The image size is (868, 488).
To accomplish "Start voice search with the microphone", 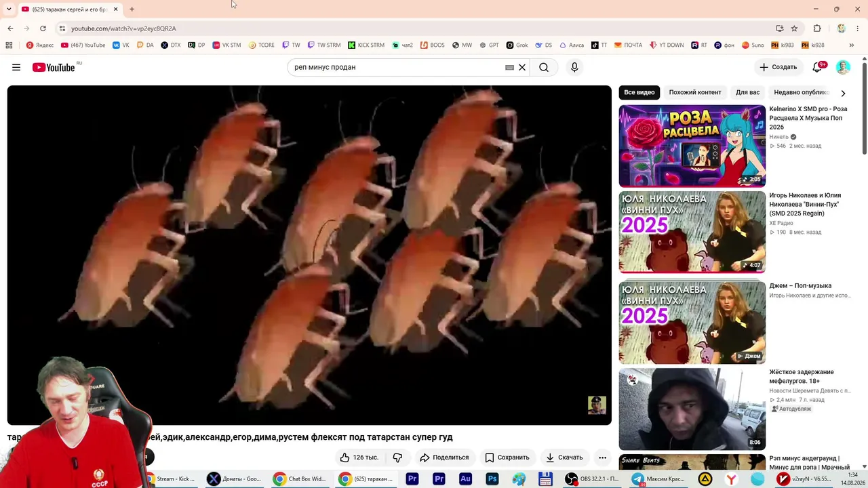I will (574, 67).
